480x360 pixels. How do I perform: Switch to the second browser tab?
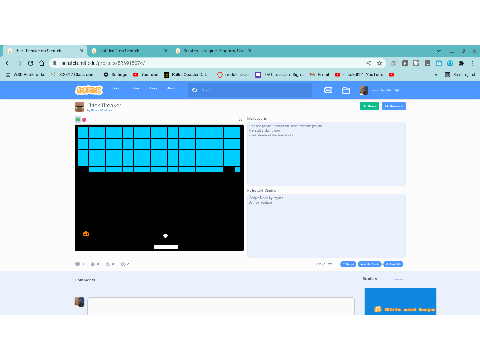click(129, 51)
